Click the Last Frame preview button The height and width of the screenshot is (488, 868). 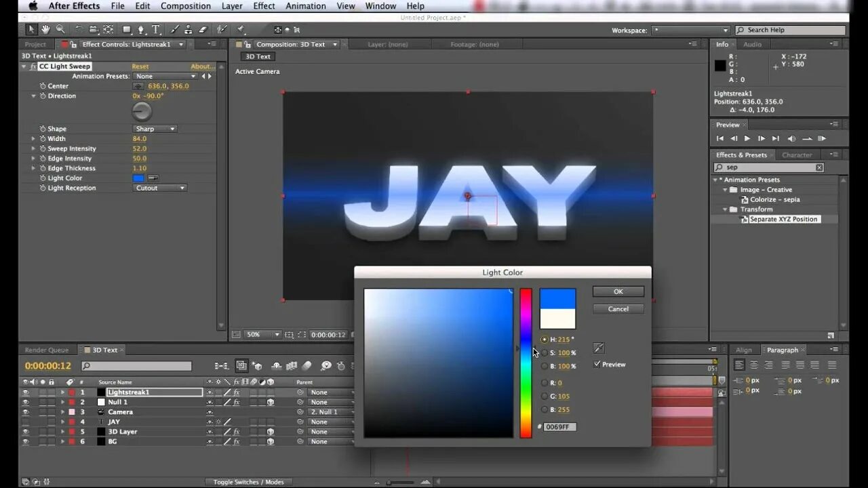(775, 138)
